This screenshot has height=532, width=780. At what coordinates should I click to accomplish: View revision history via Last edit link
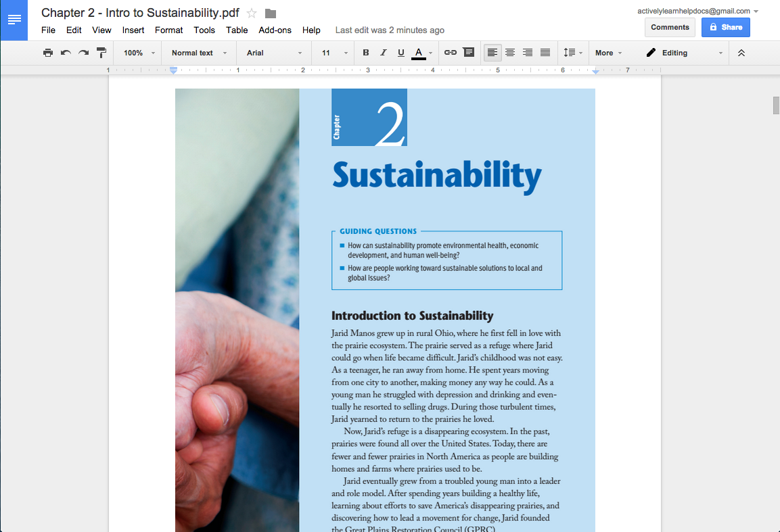click(390, 30)
